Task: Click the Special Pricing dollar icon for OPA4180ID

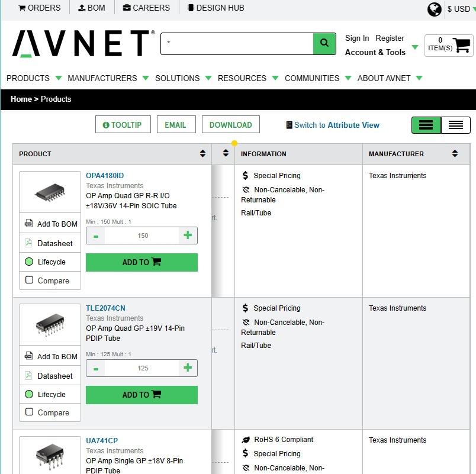Action: [x=245, y=175]
